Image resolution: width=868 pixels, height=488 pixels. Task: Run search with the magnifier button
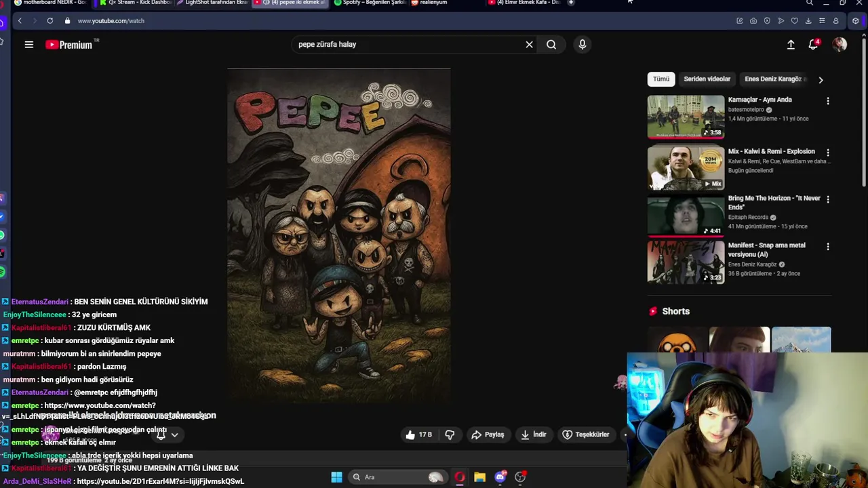551,45
